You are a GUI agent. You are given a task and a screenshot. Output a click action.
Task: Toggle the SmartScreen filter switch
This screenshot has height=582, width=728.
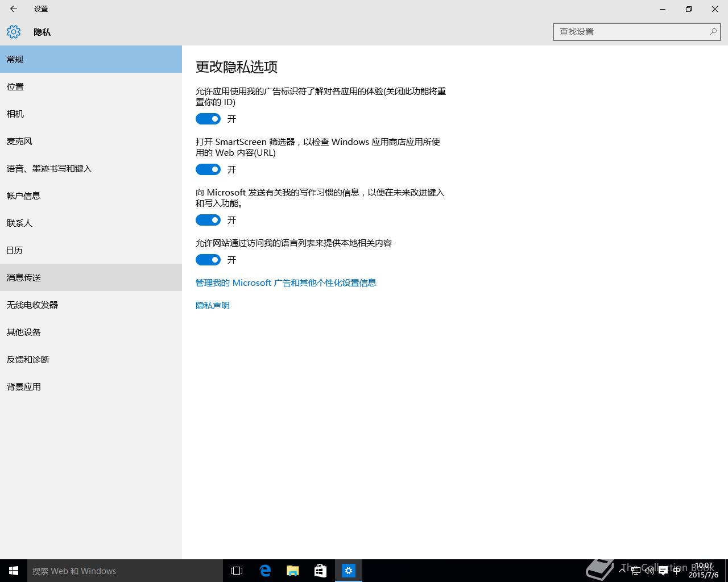(208, 169)
